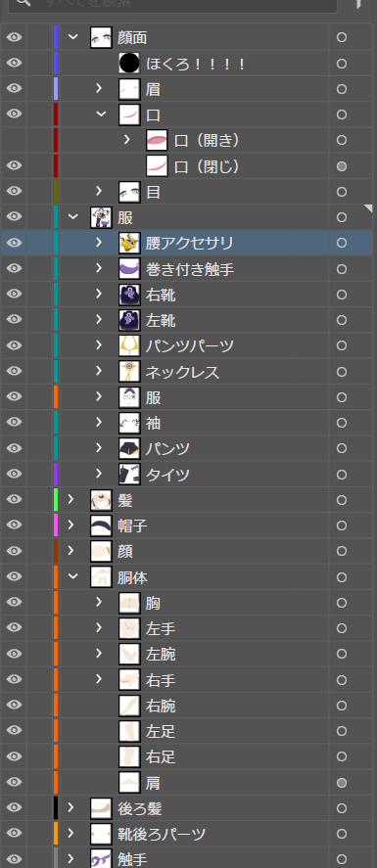377x868 pixels.
Task: Click the target circle for 右靴
Action: 342,295
